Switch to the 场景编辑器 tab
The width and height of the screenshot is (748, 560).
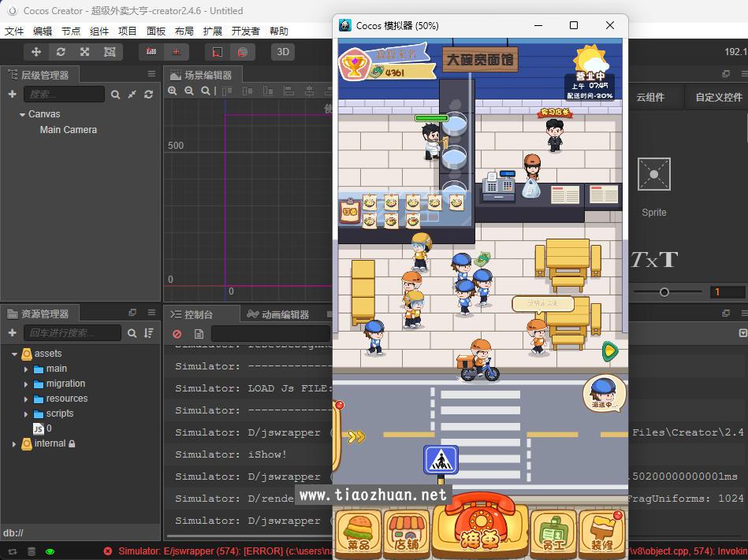pyautogui.click(x=203, y=75)
